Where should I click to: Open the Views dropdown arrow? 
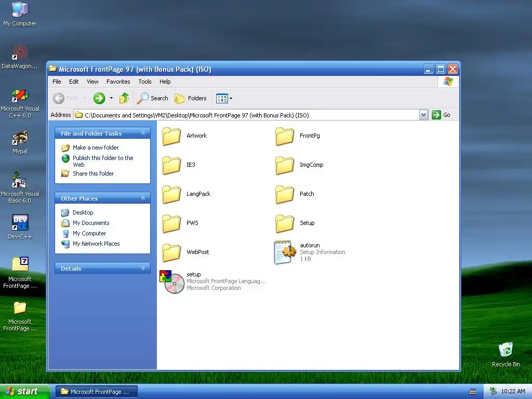tap(231, 98)
